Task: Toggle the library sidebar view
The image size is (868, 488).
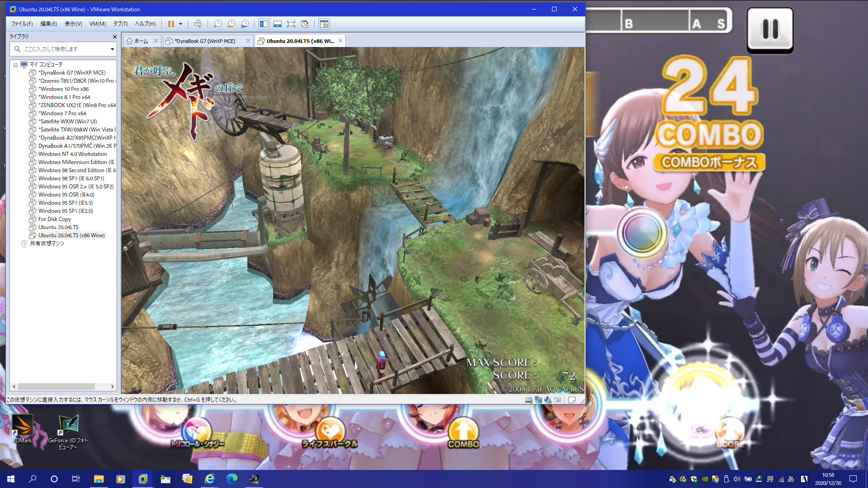Action: click(x=264, y=24)
